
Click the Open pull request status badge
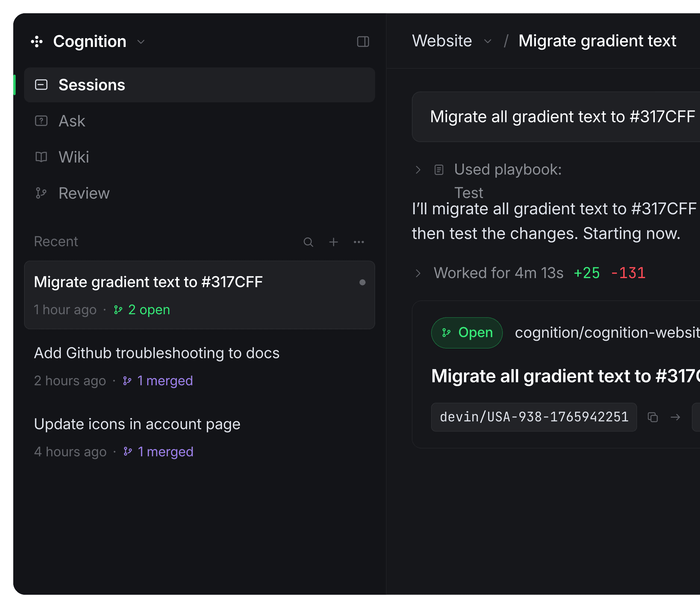(467, 333)
